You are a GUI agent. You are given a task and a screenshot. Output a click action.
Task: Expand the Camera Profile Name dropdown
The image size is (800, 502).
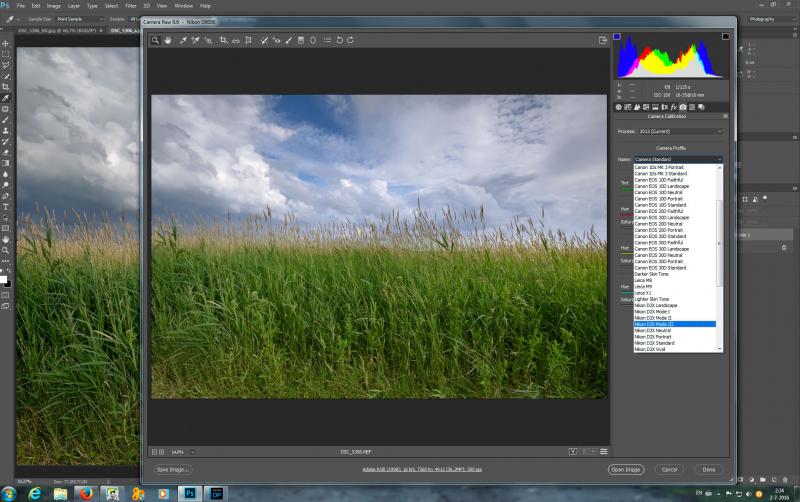pos(678,159)
